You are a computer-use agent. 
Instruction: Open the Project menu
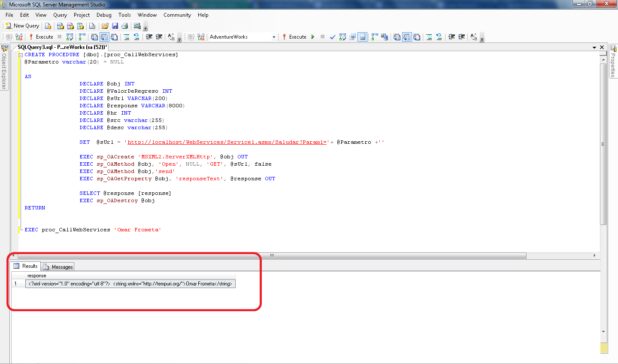point(82,15)
